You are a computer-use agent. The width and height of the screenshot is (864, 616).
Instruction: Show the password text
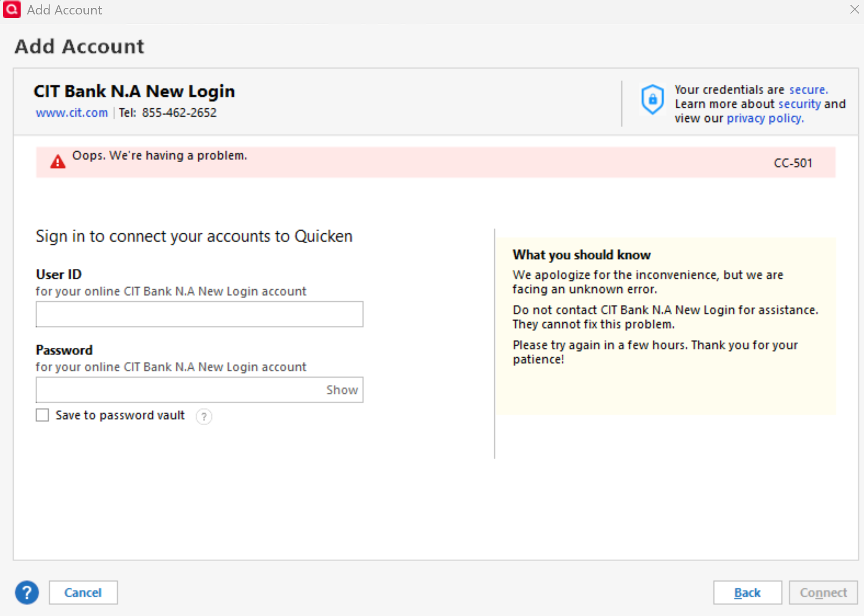tap(342, 390)
